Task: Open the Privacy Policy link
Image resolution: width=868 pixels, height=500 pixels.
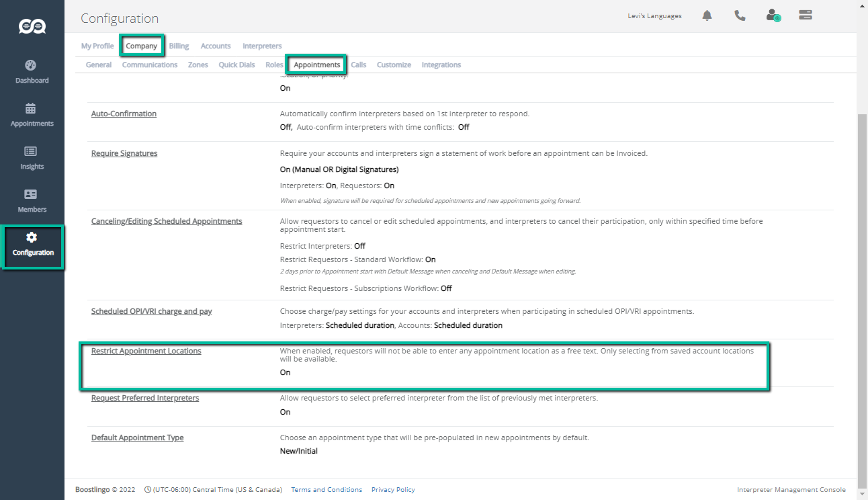Action: click(x=393, y=489)
